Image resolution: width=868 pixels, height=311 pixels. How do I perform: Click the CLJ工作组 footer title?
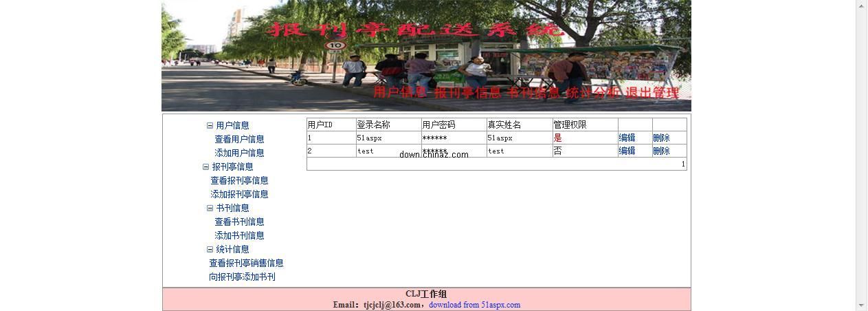(x=426, y=294)
